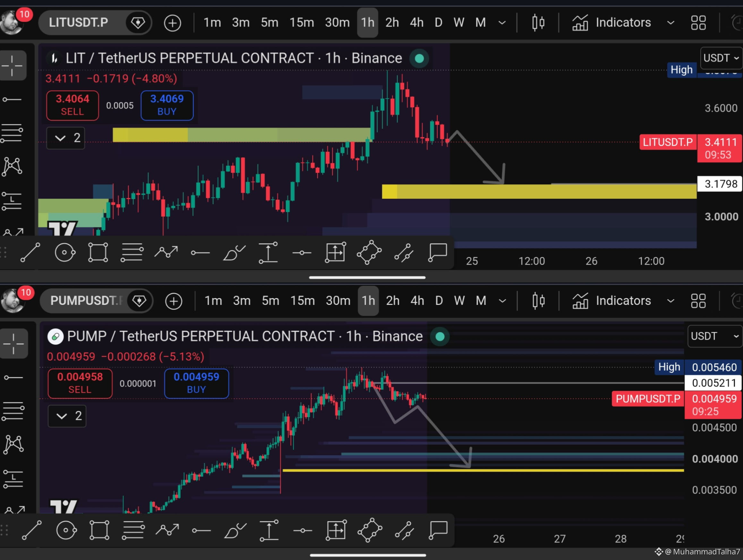Open layout grid selector, LIT chart
Viewport: 743px width, 560px height.
pyautogui.click(x=698, y=23)
